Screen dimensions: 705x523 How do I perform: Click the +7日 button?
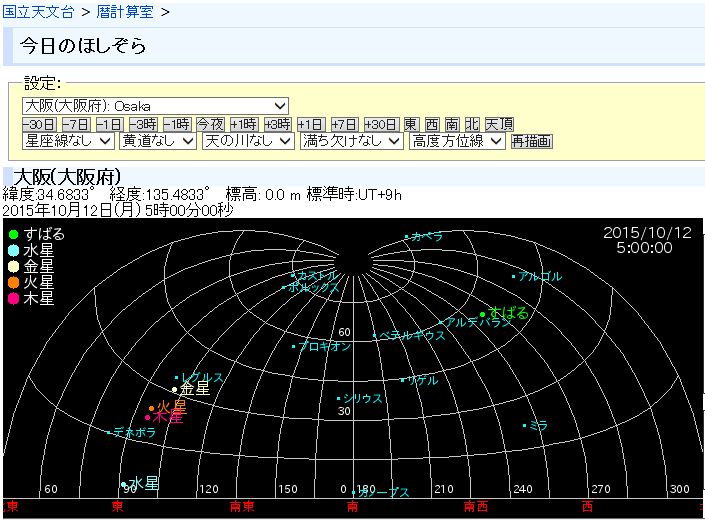[344, 124]
